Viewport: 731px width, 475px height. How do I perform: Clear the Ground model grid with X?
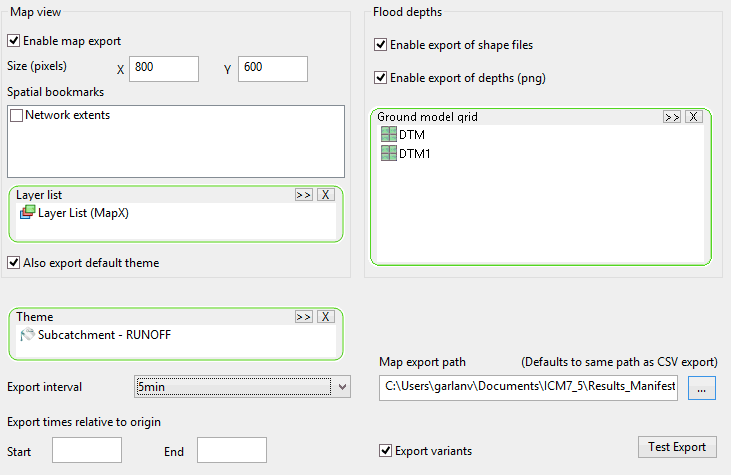[694, 117]
